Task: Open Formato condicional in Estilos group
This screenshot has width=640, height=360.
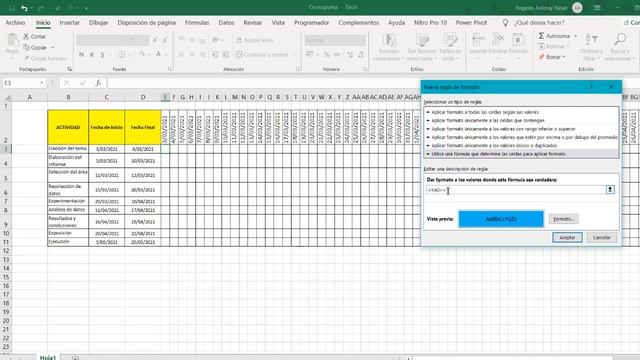Action: [x=389, y=47]
